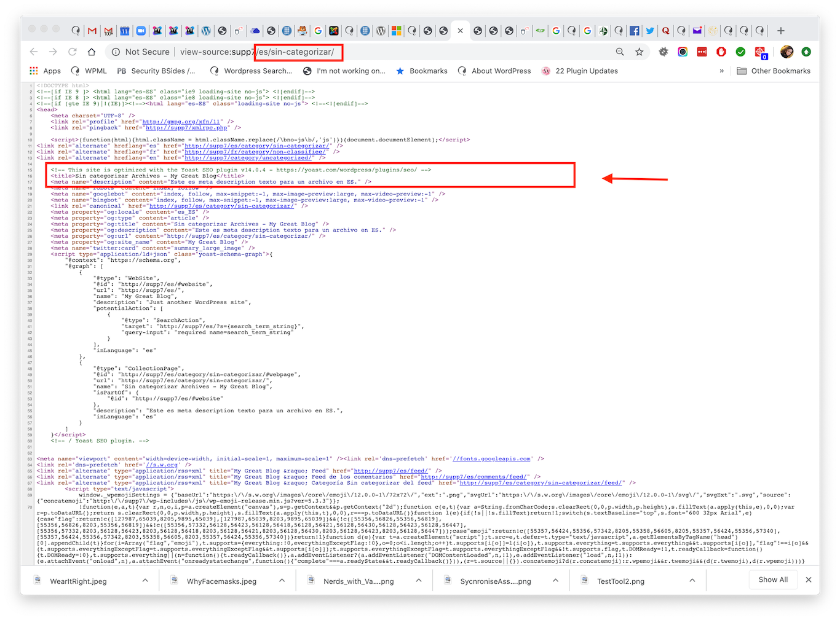Open the rainbow-circle color picker extension
Screen dimensions: 840x620
pos(683,52)
